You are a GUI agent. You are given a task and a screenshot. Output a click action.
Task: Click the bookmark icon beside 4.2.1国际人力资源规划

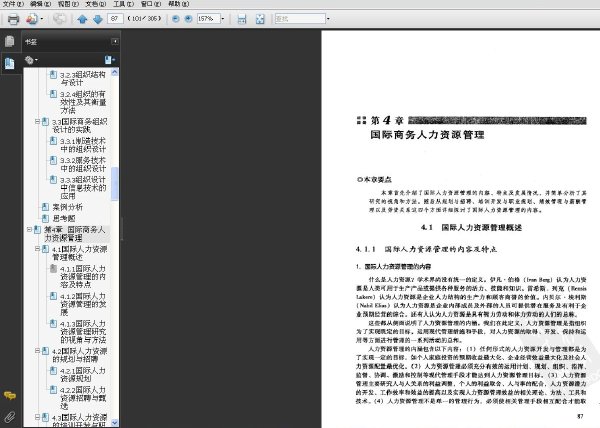pos(54,370)
